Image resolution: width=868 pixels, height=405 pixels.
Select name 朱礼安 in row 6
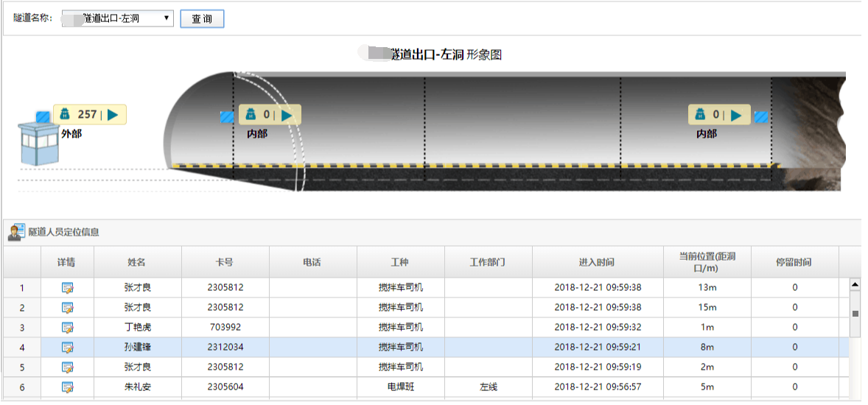[137, 387]
